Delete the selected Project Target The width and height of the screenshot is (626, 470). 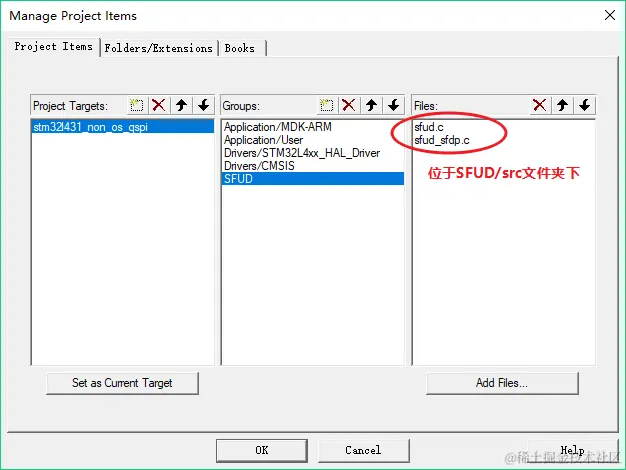(159, 105)
